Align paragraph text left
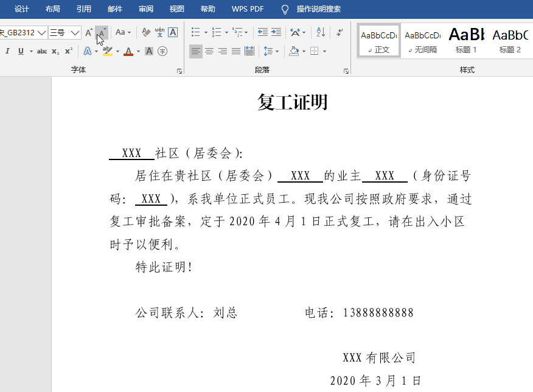Viewport: 533px width, 392px height. (x=195, y=51)
